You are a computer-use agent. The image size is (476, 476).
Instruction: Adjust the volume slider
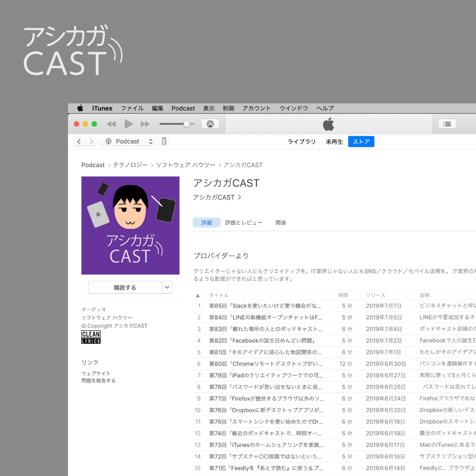point(177,124)
